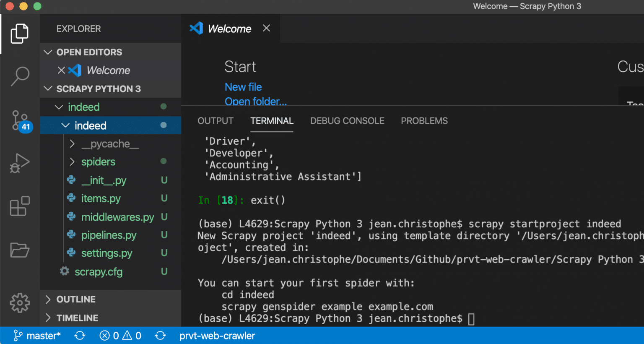This screenshot has width=644, height=344.
Task: Open the Extensions view
Action: pyautogui.click(x=19, y=206)
